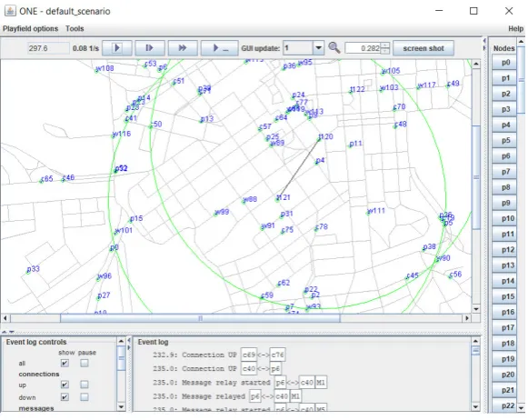This screenshot has height=420, width=528.
Task: Open the GUI update dropdown
Action: 318,48
